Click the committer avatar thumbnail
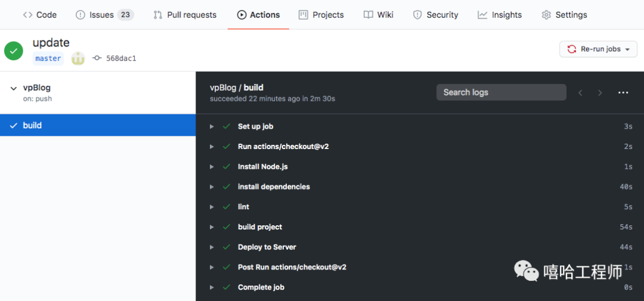Image resolution: width=644 pixels, height=301 pixels. coord(78,58)
